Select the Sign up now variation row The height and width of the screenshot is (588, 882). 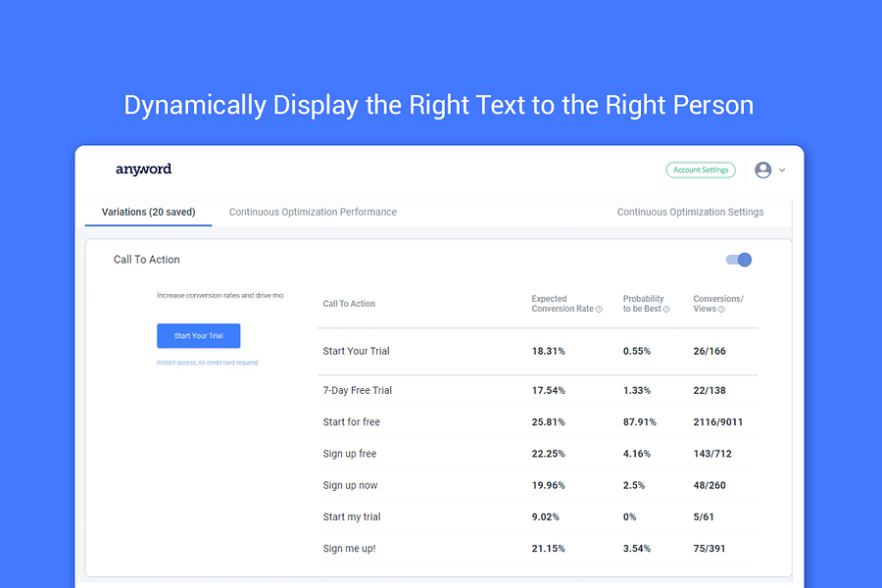pos(538,485)
